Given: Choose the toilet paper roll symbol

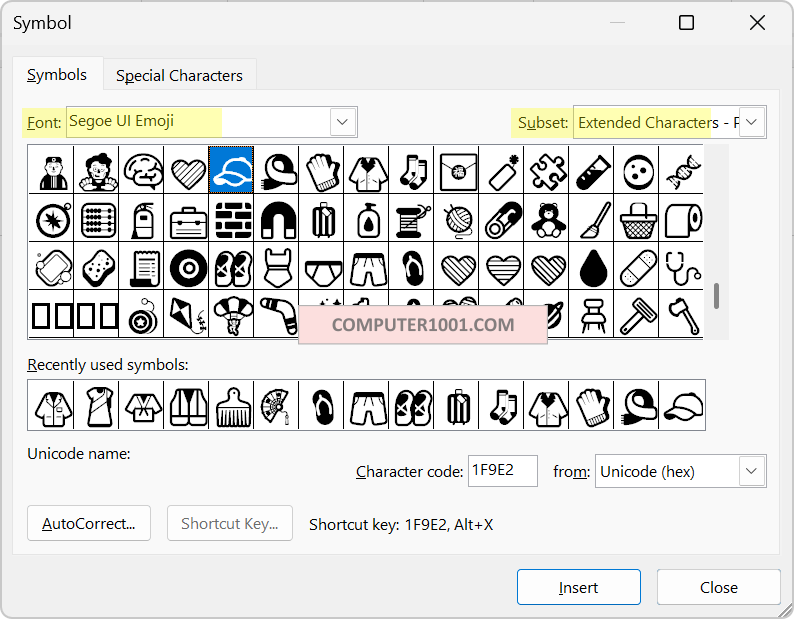Looking at the screenshot, I should coord(681,218).
